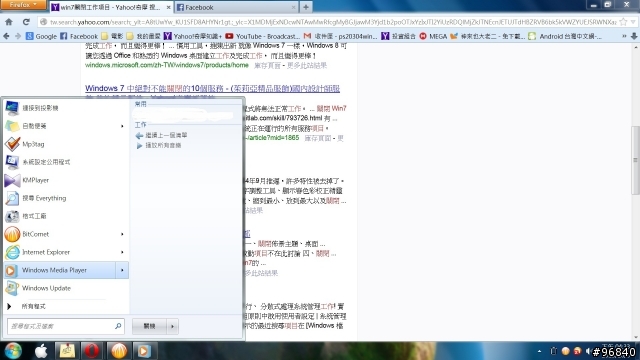Screen dimensions: 640x360
Task: Open the Android 台灣中文網 bookmark
Action: point(565,36)
